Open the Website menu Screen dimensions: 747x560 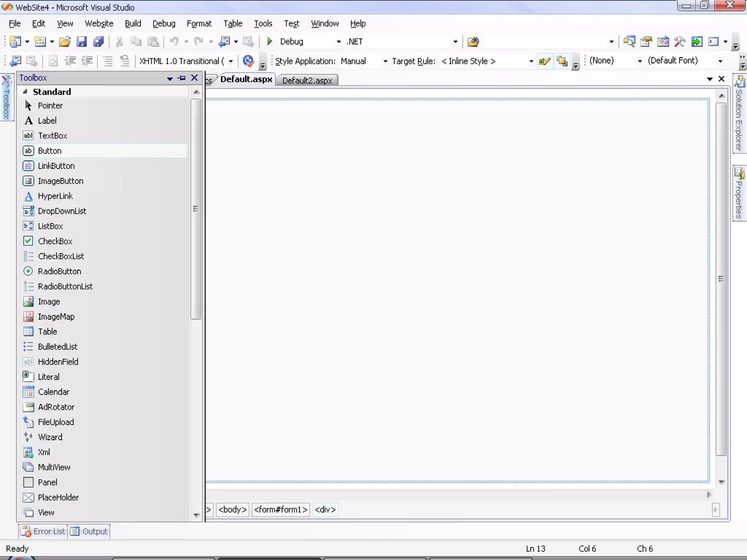99,24
